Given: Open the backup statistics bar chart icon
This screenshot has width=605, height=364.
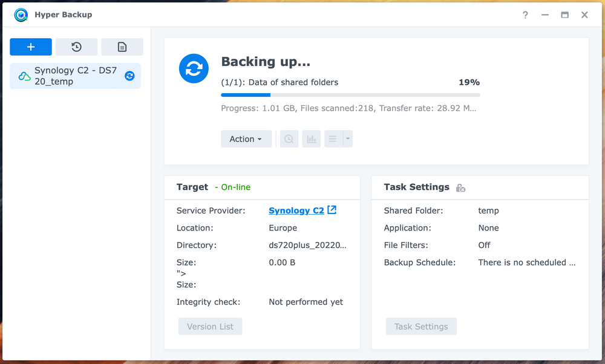Looking at the screenshot, I should tap(312, 139).
